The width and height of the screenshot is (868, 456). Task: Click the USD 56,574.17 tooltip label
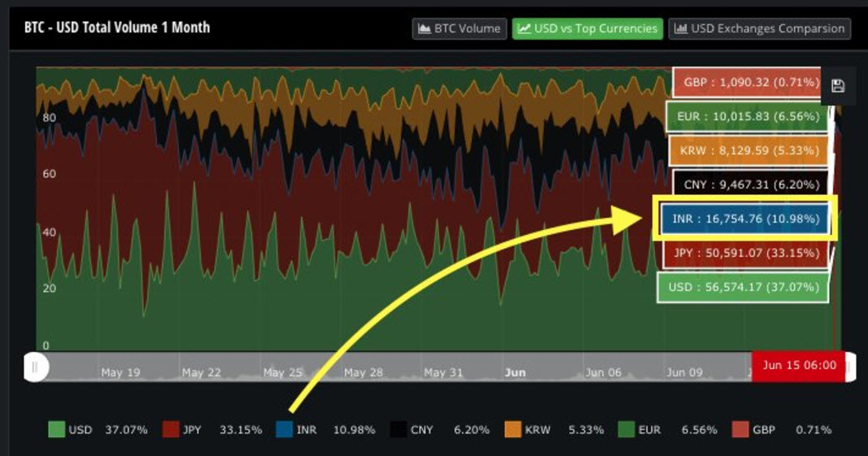[x=743, y=287]
